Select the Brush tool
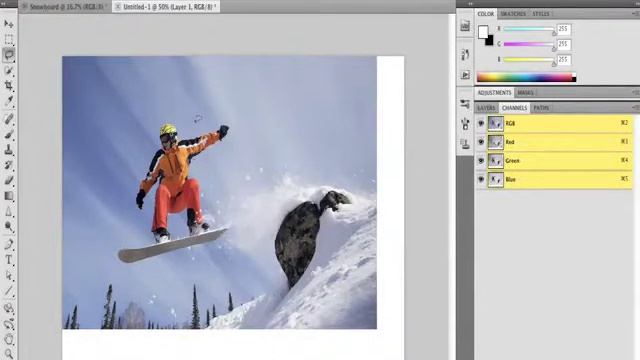The image size is (640, 360). point(9,134)
